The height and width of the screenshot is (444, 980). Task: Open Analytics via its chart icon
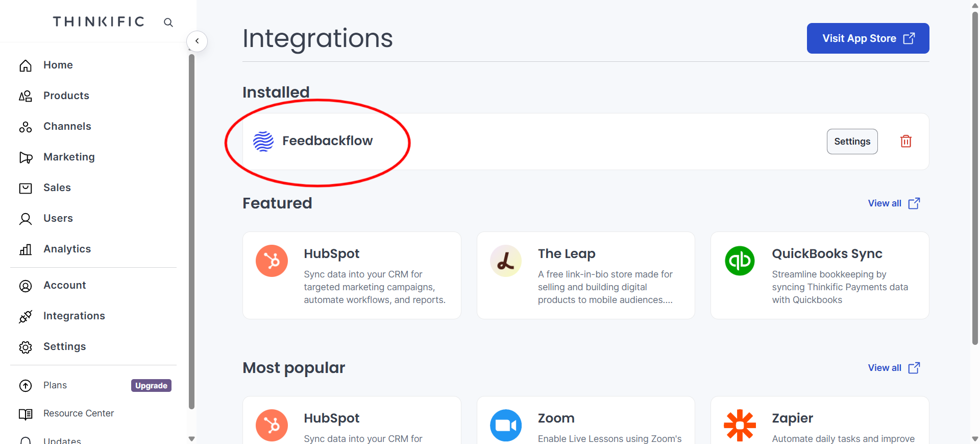26,249
